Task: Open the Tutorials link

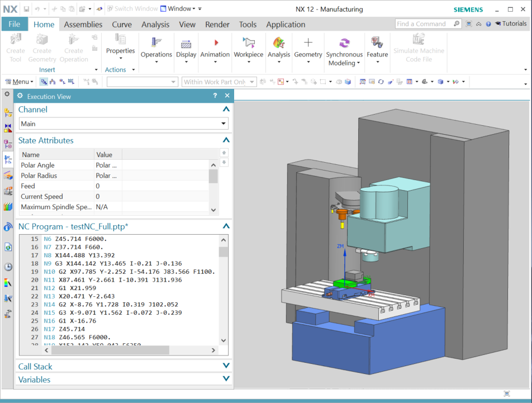Action: (x=511, y=23)
